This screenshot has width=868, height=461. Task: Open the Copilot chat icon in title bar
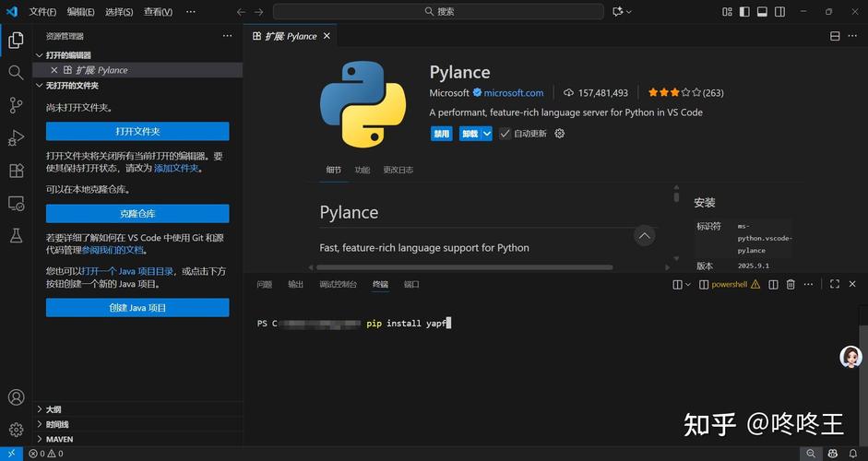click(x=618, y=12)
